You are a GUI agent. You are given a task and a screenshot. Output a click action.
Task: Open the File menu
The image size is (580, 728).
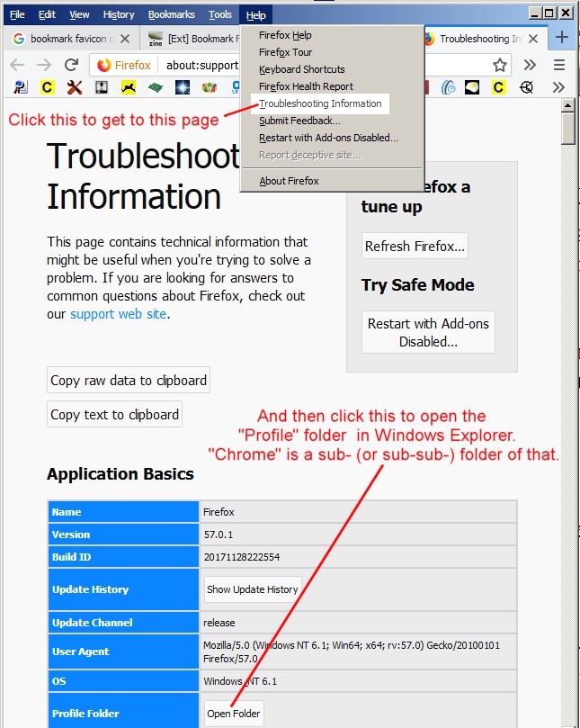pyautogui.click(x=17, y=15)
